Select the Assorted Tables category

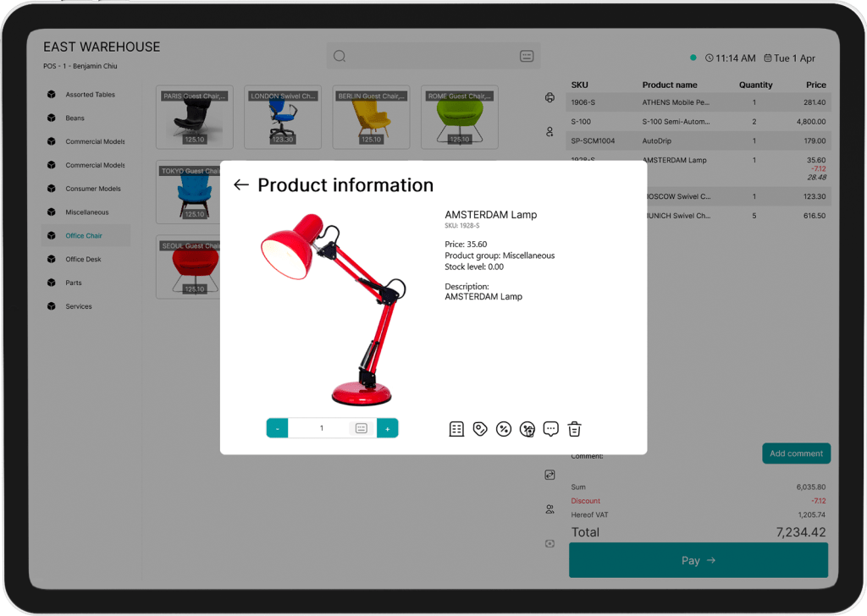pos(90,95)
